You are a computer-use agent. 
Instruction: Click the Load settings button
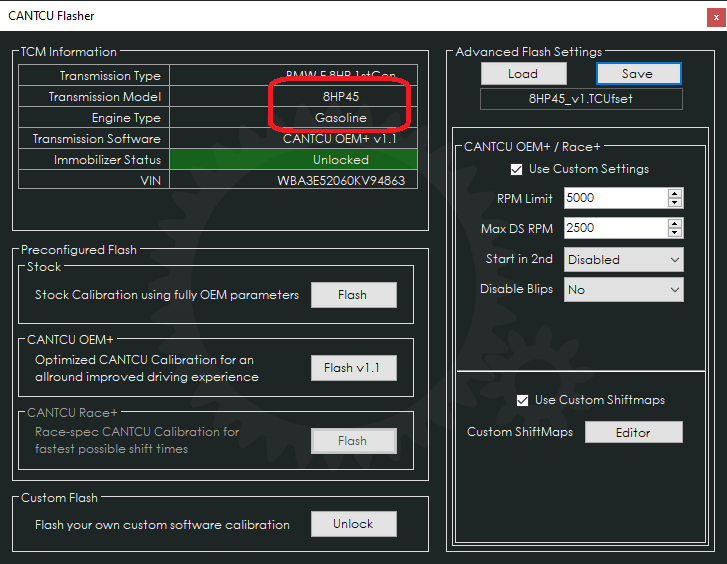523,74
